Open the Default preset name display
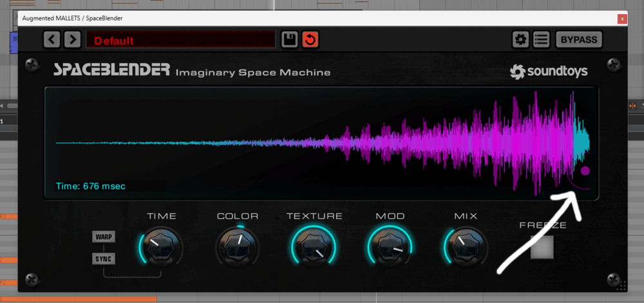The image size is (644, 303). click(x=181, y=40)
